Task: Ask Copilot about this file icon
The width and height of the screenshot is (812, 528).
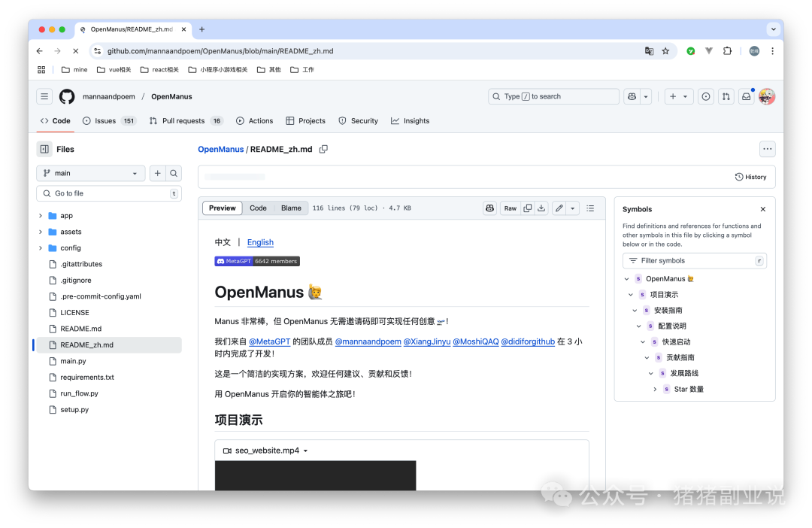Action: pyautogui.click(x=490, y=208)
